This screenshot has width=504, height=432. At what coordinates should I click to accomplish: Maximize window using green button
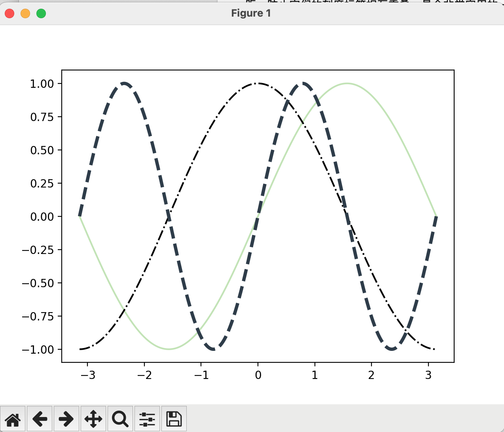(x=41, y=13)
